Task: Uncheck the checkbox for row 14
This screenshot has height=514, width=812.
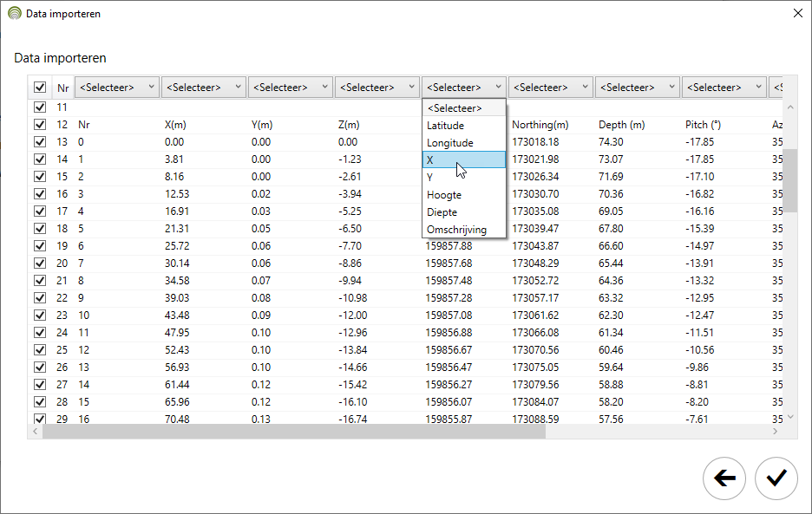Action: pyautogui.click(x=40, y=159)
